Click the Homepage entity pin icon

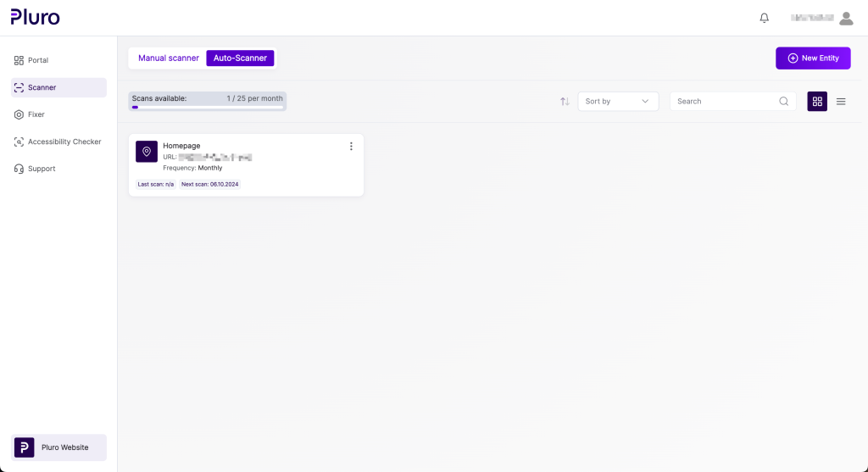147,152
